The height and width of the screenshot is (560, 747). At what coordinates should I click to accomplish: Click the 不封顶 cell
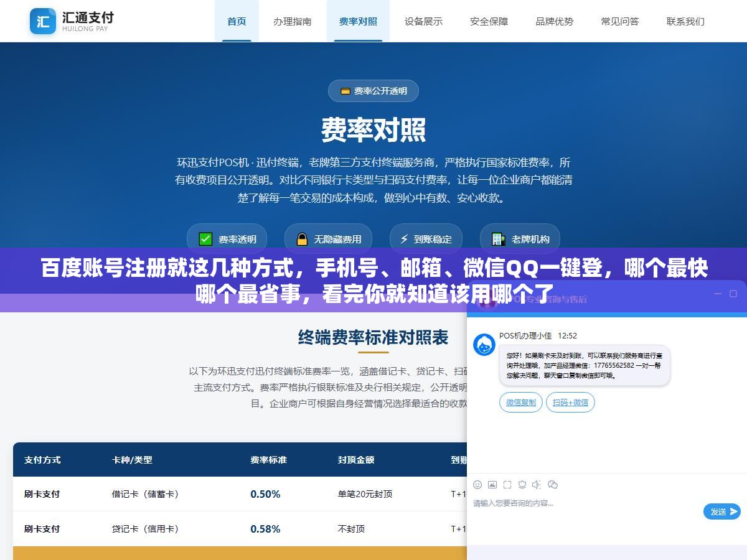pos(352,529)
